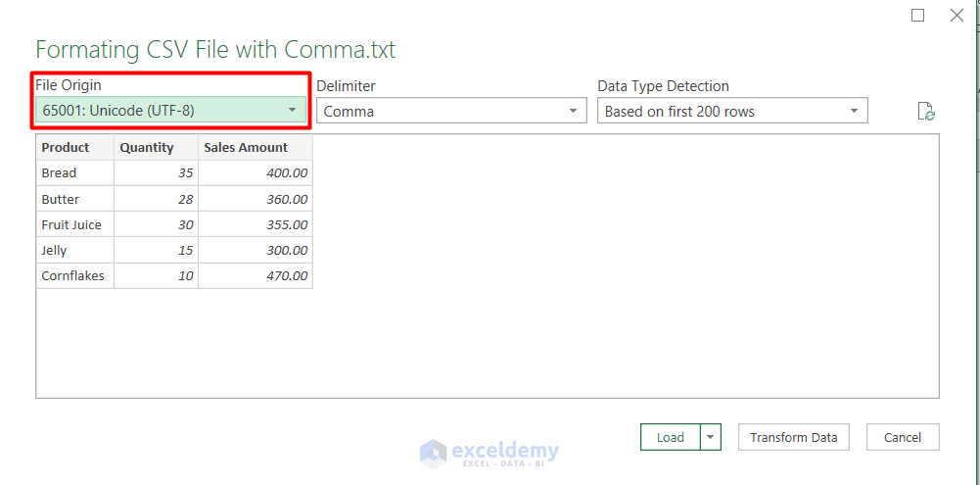Screen dimensions: 980x485
Task: Expand the Delimiter dropdown
Action: coord(451,112)
